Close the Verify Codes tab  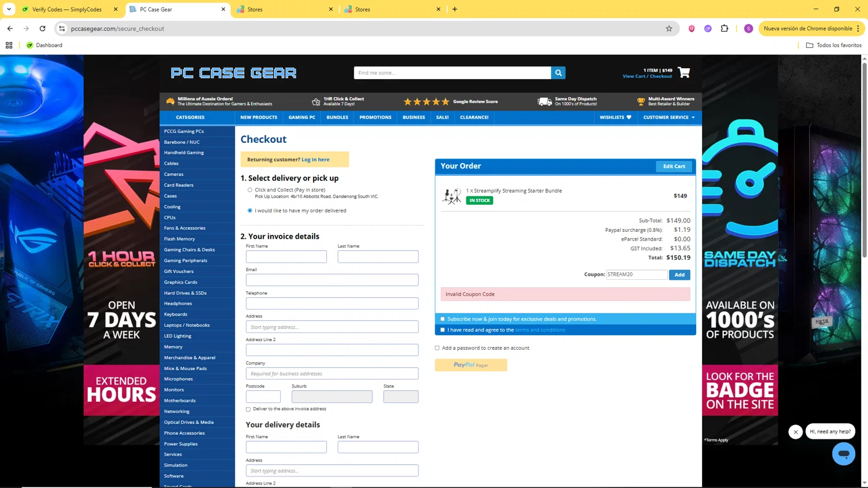coord(115,9)
